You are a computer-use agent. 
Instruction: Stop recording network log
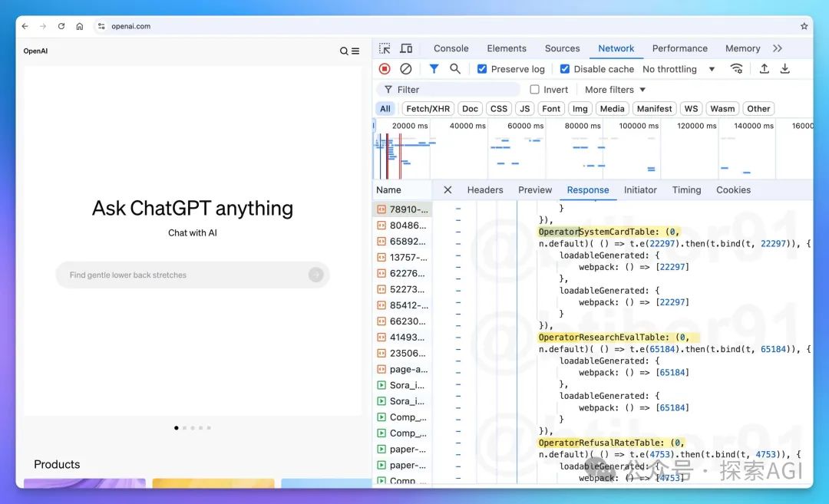385,69
